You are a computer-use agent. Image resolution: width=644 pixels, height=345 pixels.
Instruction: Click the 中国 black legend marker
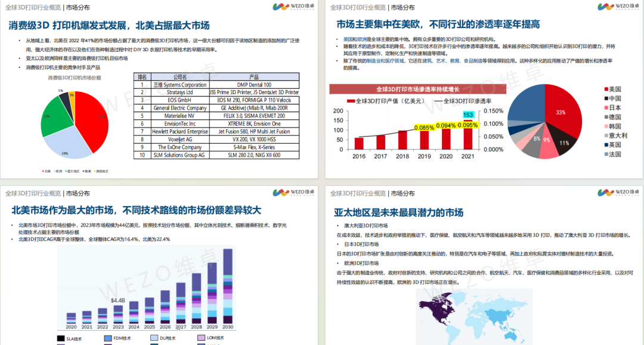coord(606,99)
